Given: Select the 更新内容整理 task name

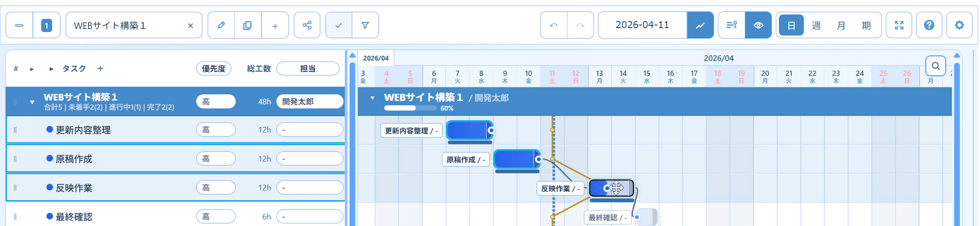Looking at the screenshot, I should tap(83, 130).
